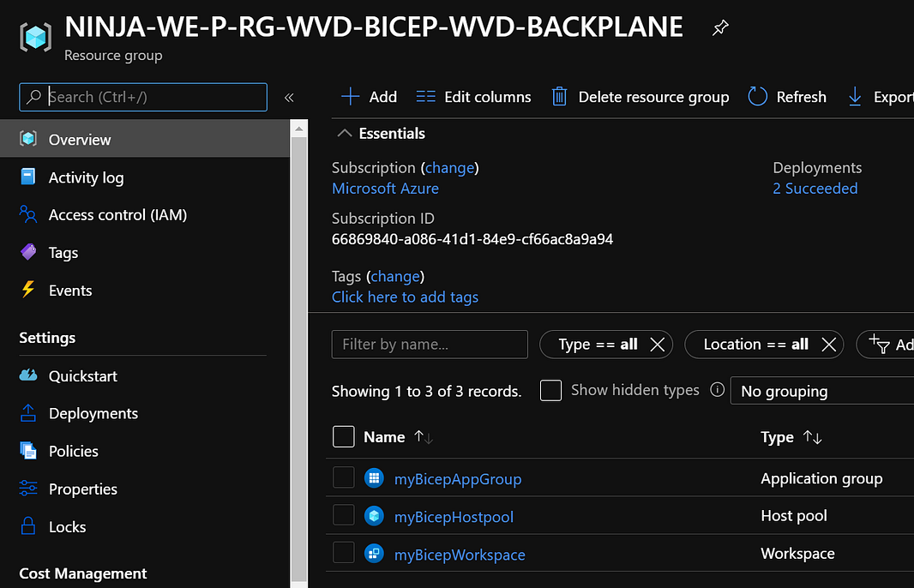Click the Refresh circular arrow icon
The height and width of the screenshot is (588, 914).
point(757,97)
